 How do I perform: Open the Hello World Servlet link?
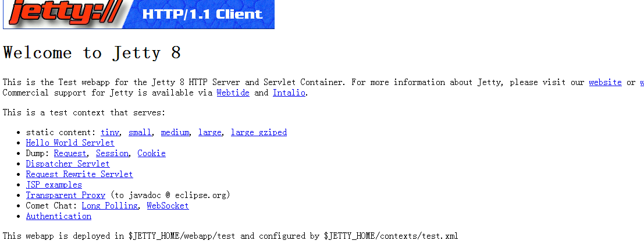coord(70,143)
